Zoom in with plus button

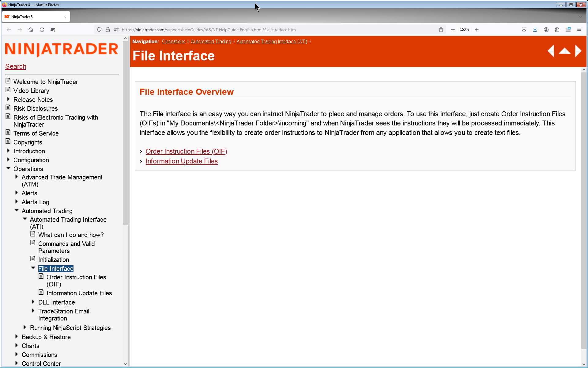477,30
